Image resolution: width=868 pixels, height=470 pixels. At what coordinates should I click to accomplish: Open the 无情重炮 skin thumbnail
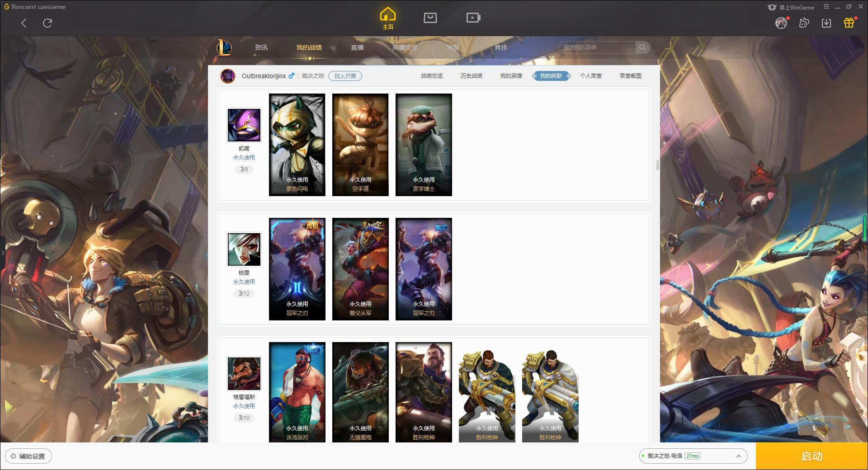coord(360,392)
